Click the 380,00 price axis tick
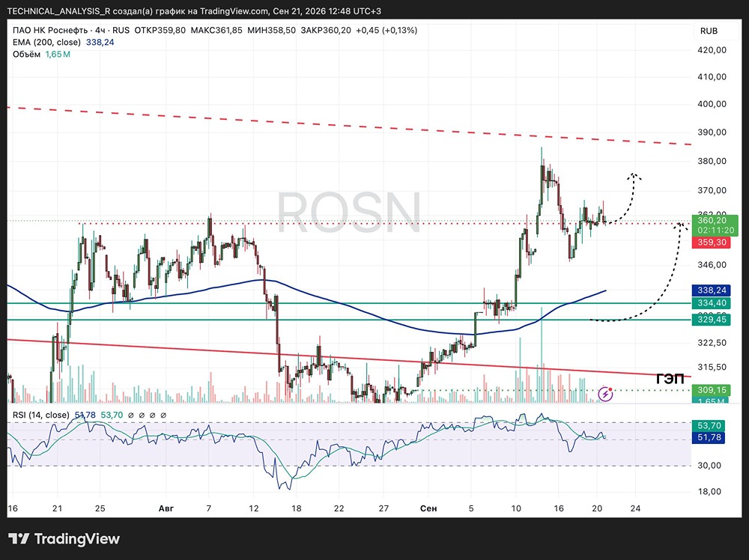The width and height of the screenshot is (749, 560). (712, 162)
